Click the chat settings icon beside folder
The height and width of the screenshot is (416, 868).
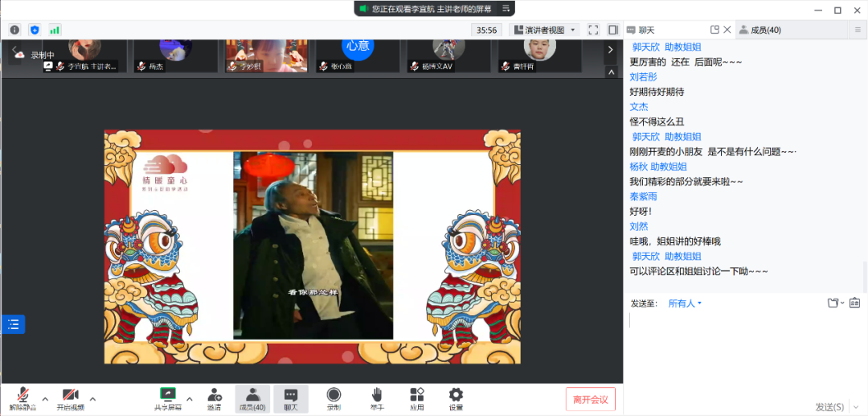tap(854, 303)
